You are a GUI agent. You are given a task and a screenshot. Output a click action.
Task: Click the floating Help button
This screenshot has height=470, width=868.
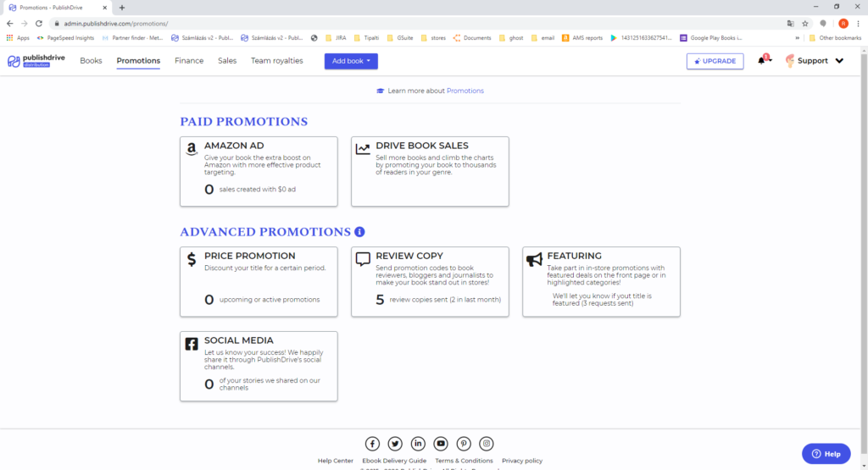(826, 454)
